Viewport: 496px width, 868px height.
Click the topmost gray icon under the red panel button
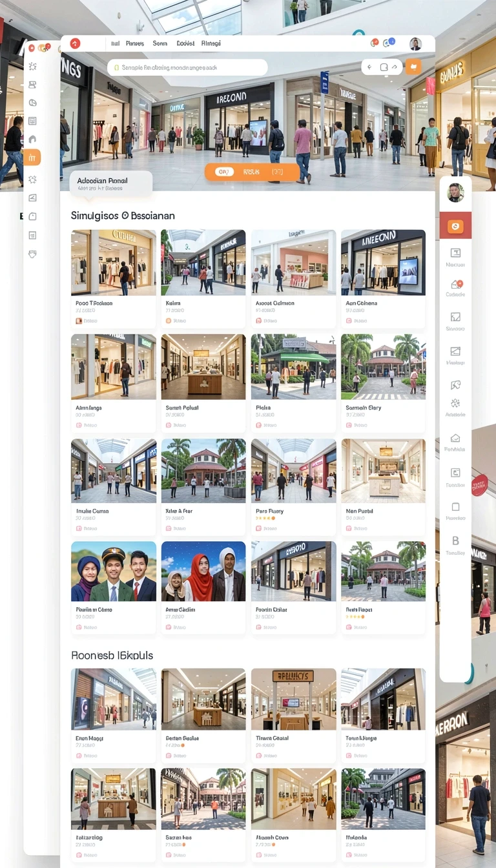pyautogui.click(x=456, y=253)
